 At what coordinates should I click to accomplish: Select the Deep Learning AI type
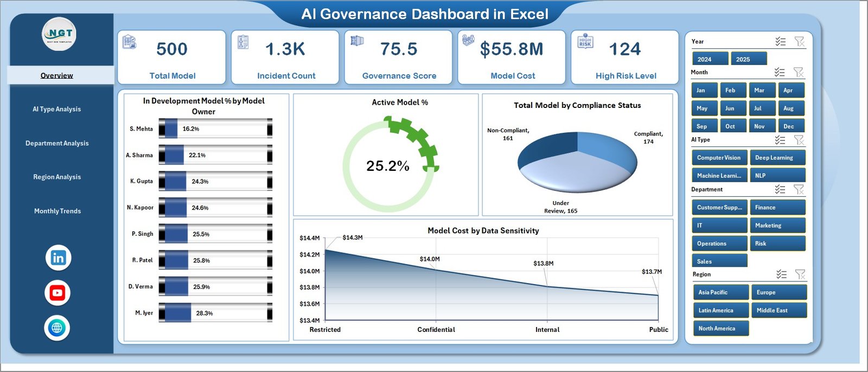[x=777, y=158]
